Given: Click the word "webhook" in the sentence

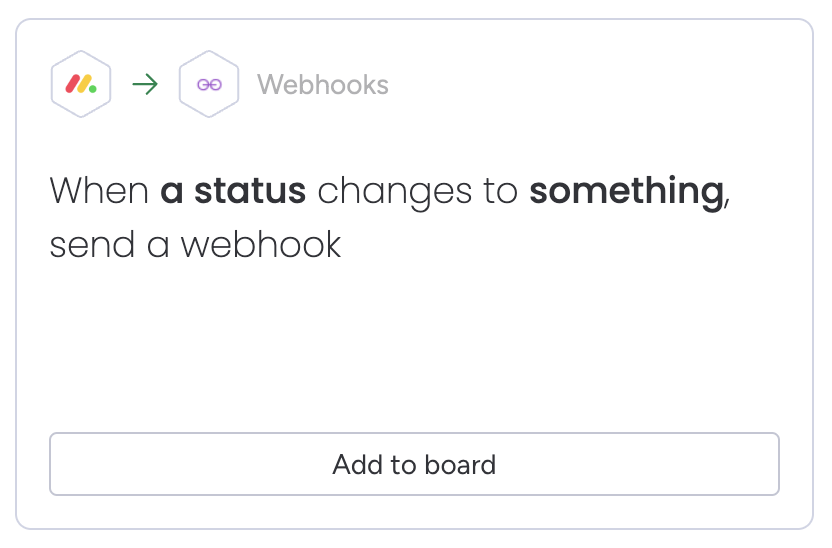Looking at the screenshot, I should click(x=261, y=245).
